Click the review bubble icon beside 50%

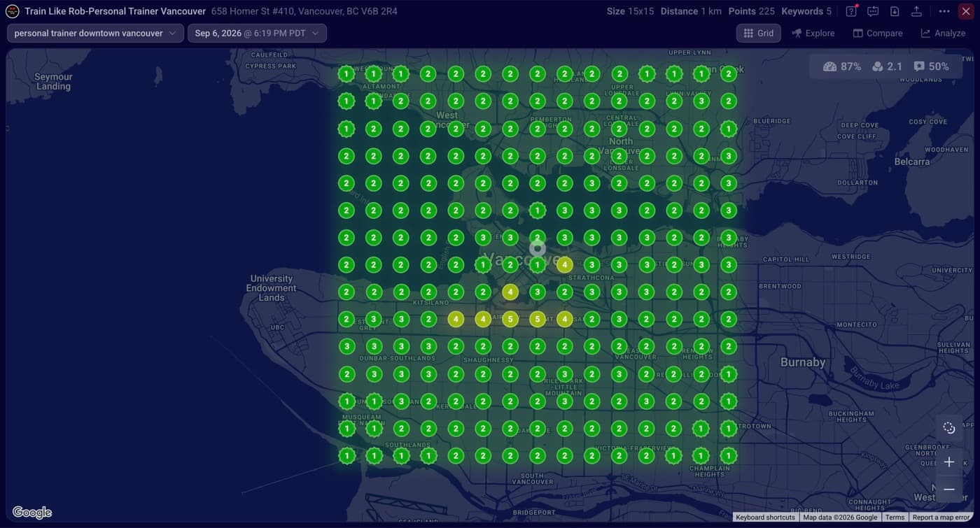[x=919, y=66]
